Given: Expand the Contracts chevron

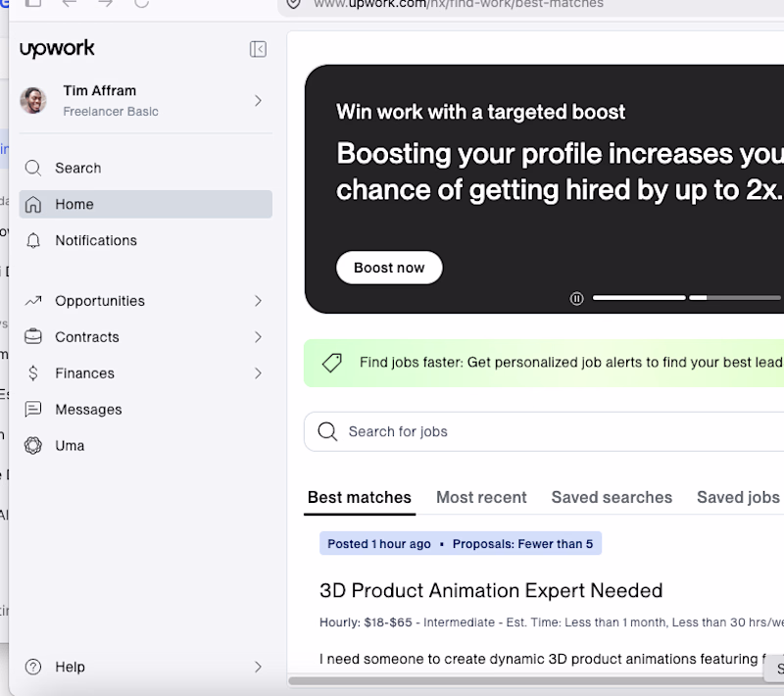Looking at the screenshot, I should coord(258,337).
